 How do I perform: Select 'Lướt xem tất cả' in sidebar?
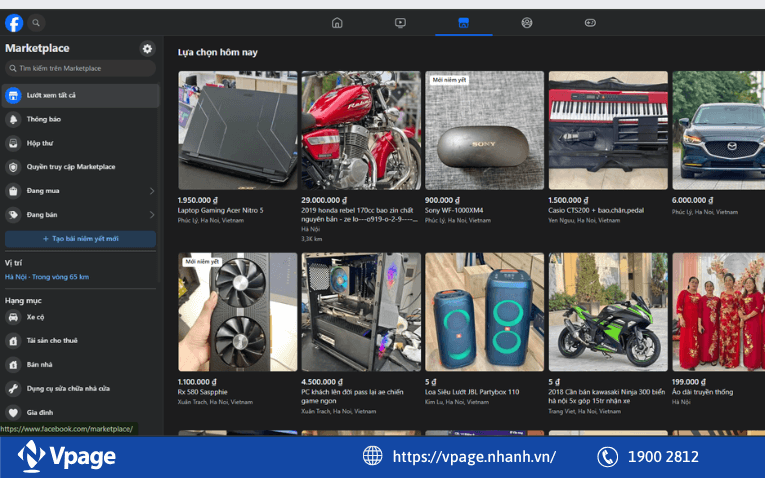(x=80, y=95)
